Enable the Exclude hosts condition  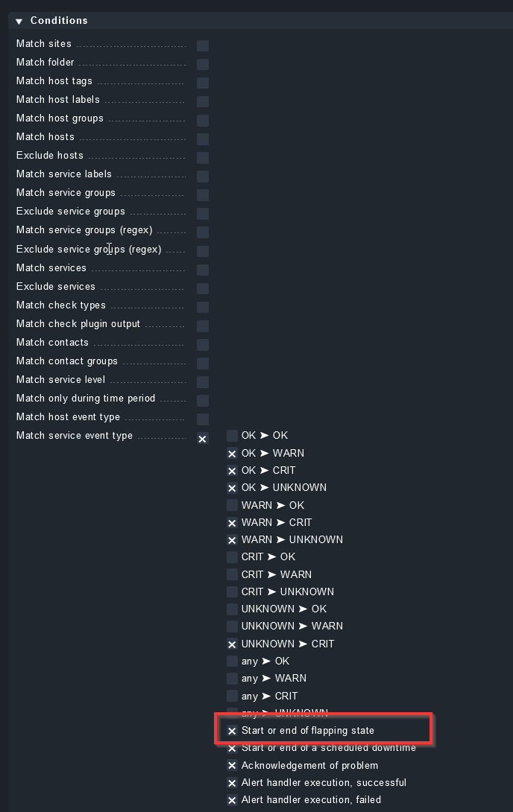[x=202, y=157]
